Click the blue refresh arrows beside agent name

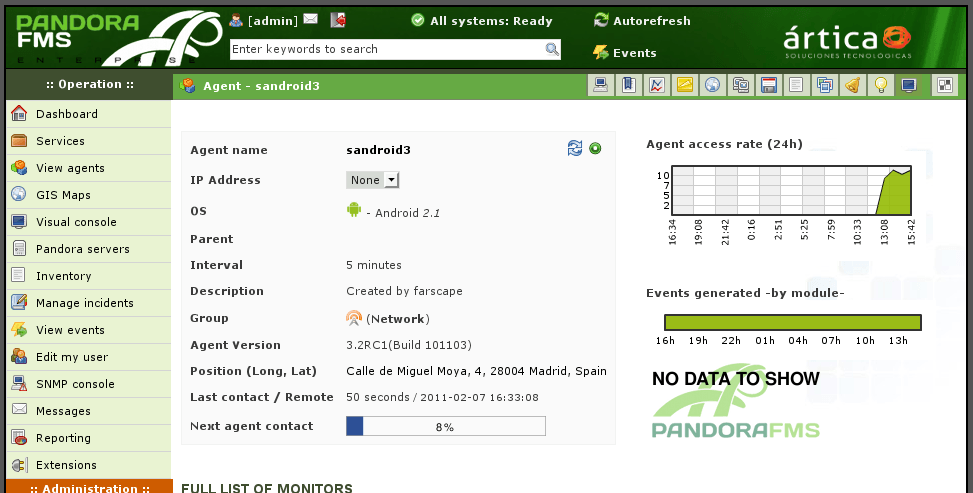pos(575,148)
